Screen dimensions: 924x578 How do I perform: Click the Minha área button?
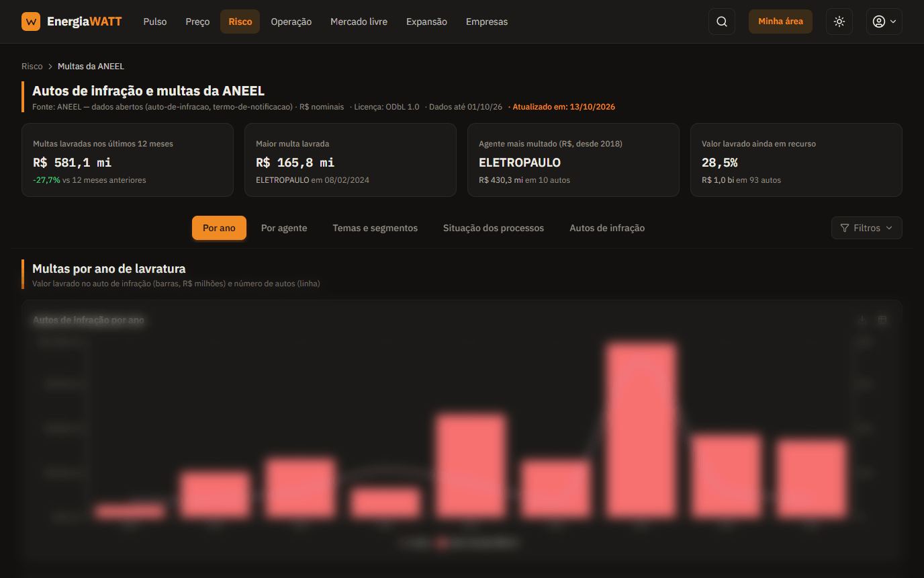coord(780,22)
